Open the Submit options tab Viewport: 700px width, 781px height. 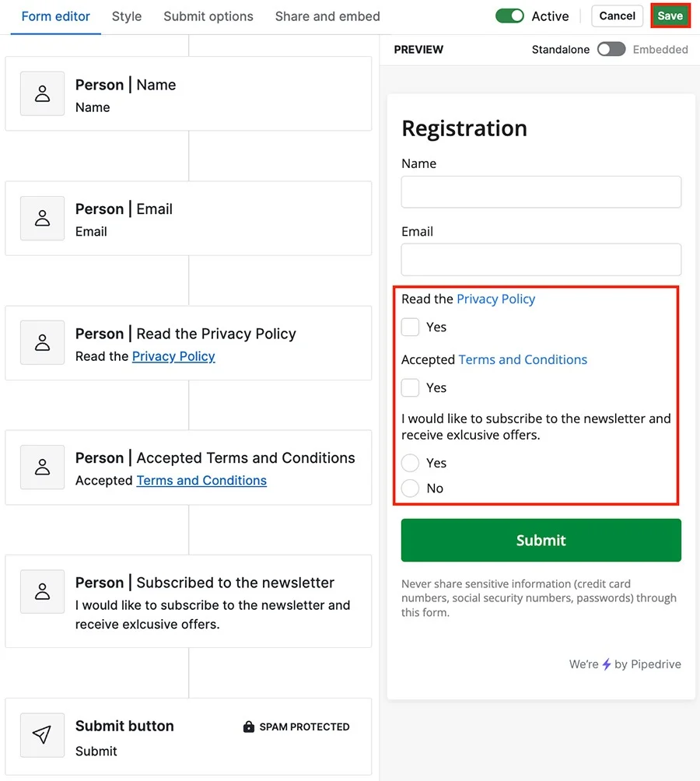(208, 16)
